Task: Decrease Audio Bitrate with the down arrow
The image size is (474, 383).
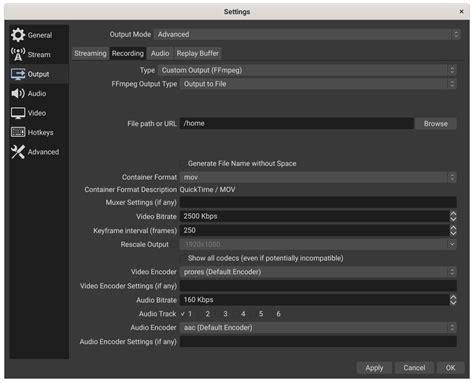Action: pyautogui.click(x=453, y=303)
